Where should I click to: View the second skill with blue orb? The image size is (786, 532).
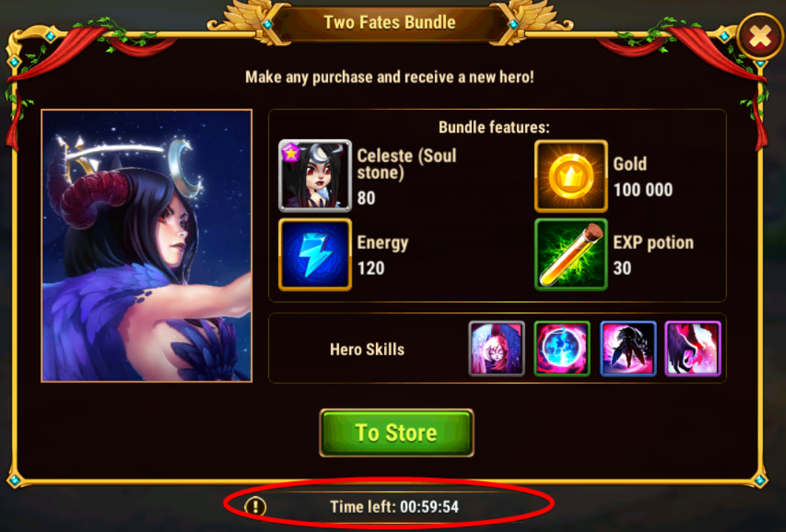(562, 349)
